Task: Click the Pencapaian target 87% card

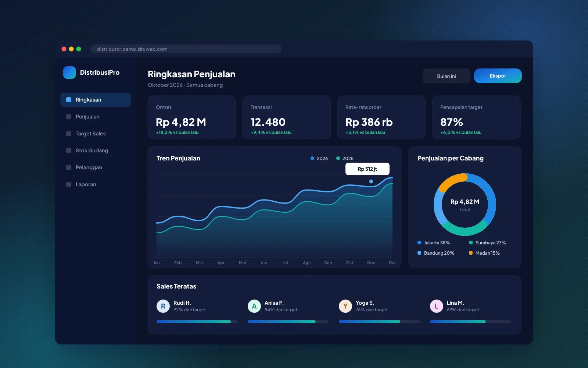Action: 476,117
